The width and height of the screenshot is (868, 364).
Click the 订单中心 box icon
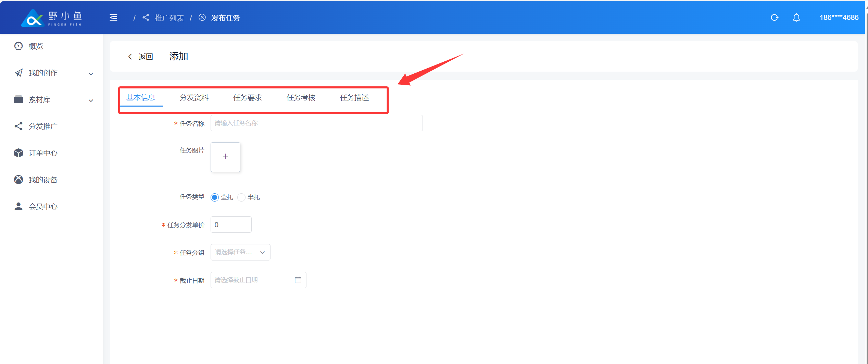click(x=18, y=153)
